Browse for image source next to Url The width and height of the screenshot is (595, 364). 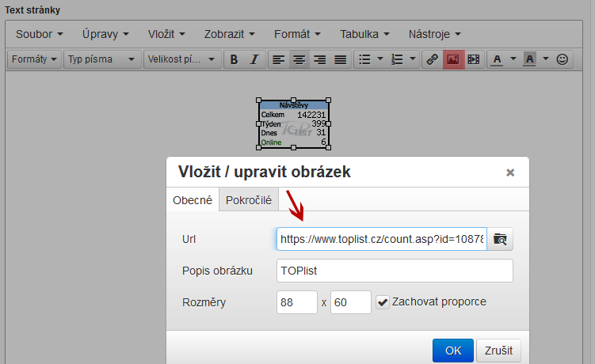coord(500,238)
